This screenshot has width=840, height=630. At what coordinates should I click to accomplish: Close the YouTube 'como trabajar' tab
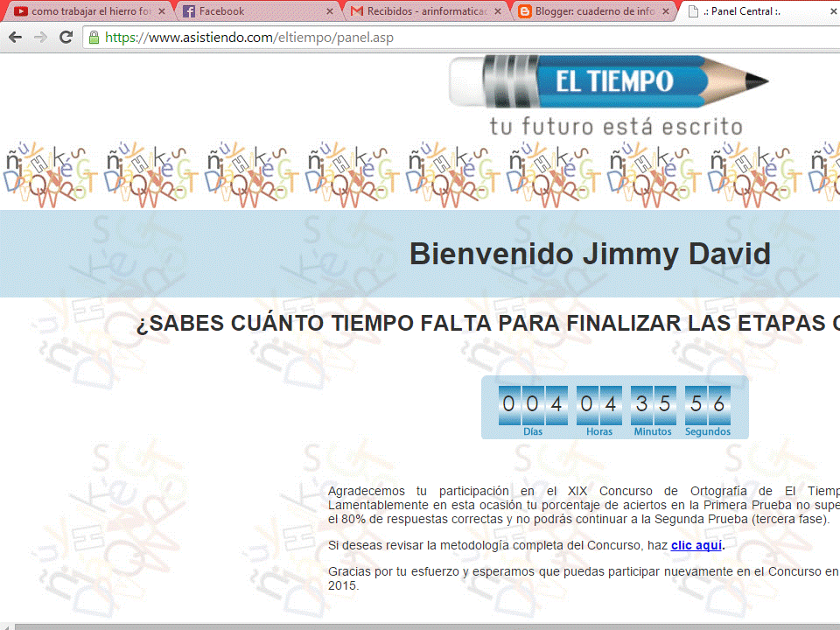(161, 11)
